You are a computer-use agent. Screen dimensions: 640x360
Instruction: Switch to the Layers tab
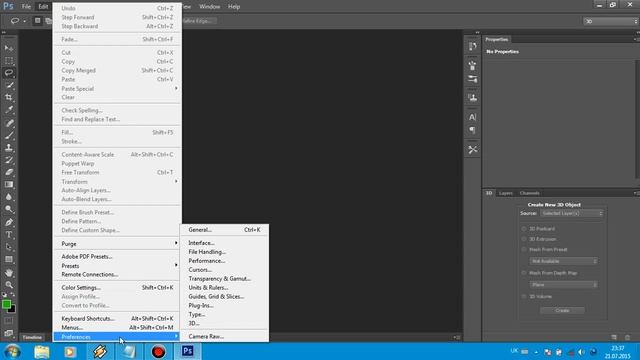pos(505,193)
